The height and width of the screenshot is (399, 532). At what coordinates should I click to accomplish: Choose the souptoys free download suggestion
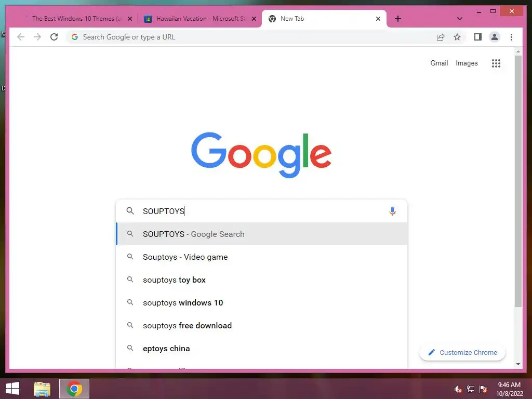pos(262,325)
